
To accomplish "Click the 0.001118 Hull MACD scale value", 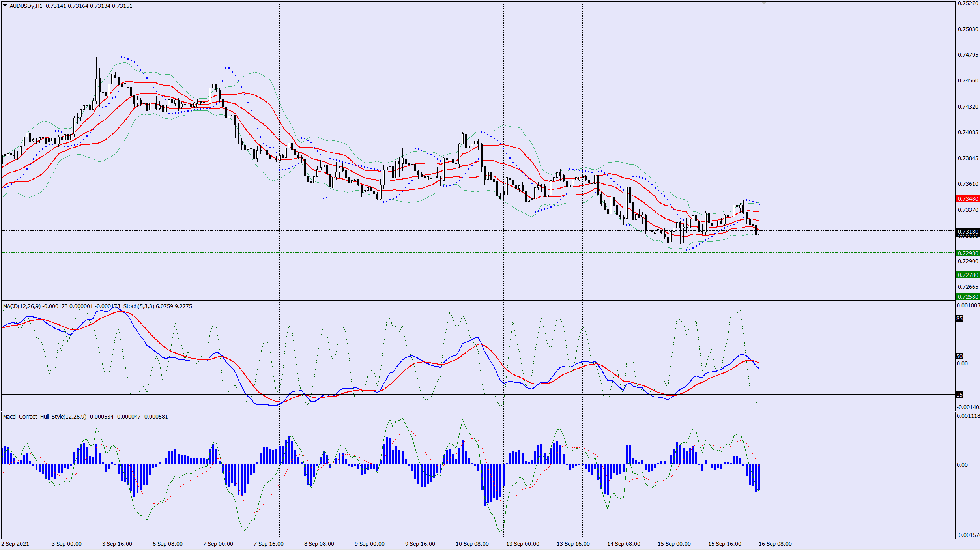I will tap(968, 416).
